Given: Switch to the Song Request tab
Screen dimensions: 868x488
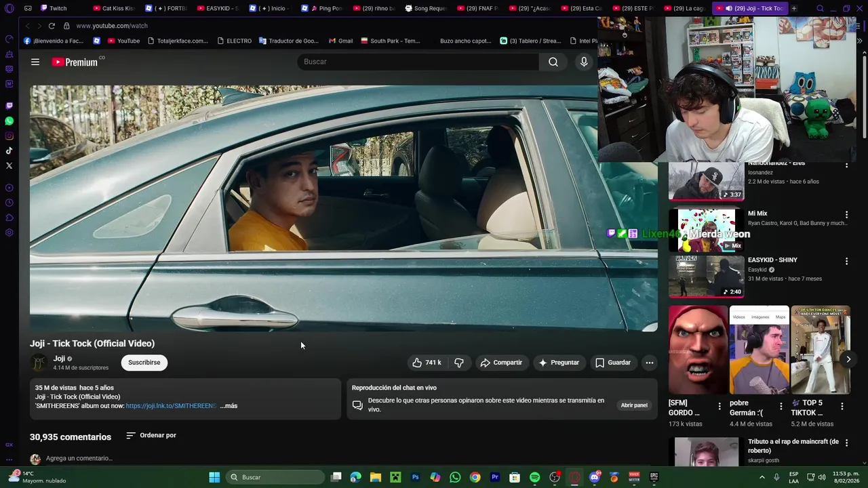Looking at the screenshot, I should coord(425,8).
